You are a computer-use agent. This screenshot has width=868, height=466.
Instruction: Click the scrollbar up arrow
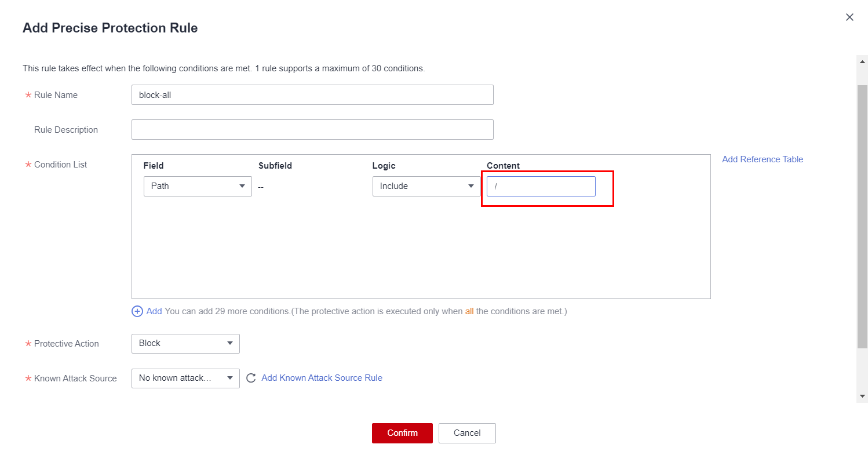(862, 61)
